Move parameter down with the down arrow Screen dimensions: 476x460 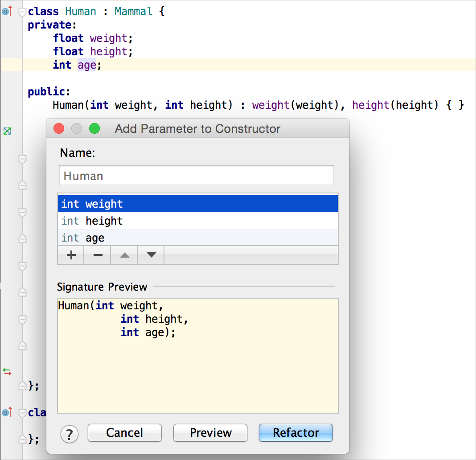pos(151,255)
